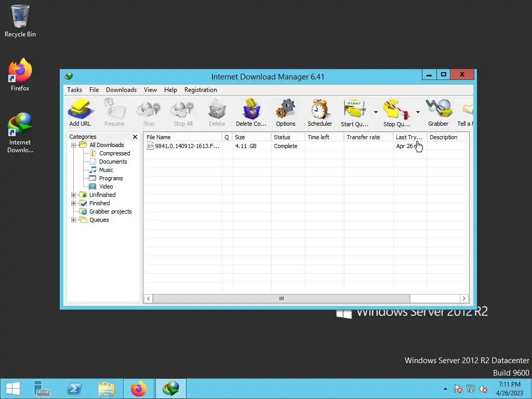Click the Delete Completed toolbar icon
Screen dimensions: 532x399
[251, 112]
